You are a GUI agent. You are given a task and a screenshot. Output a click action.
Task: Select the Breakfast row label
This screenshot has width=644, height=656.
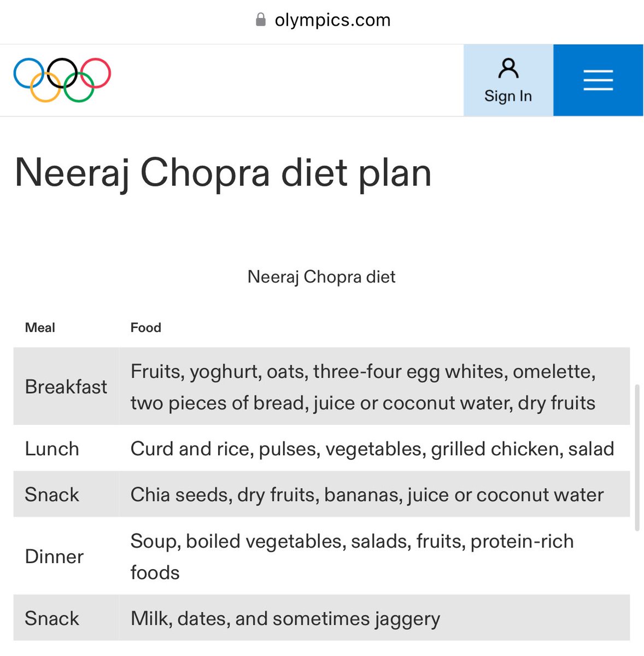tap(66, 386)
